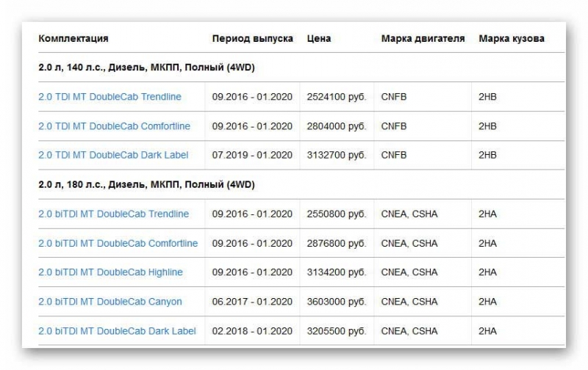The width and height of the screenshot is (588, 370).
Task: Click the Цена column header
Action: coord(319,39)
